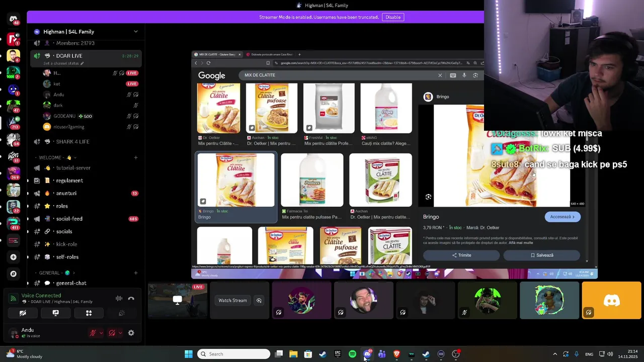Click Accesează button in Bringo panel

(x=562, y=217)
